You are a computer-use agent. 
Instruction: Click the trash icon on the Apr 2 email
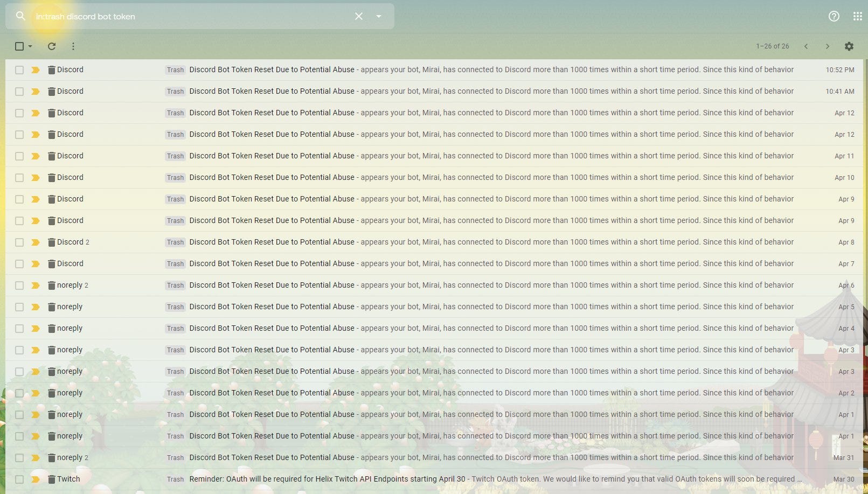point(52,393)
